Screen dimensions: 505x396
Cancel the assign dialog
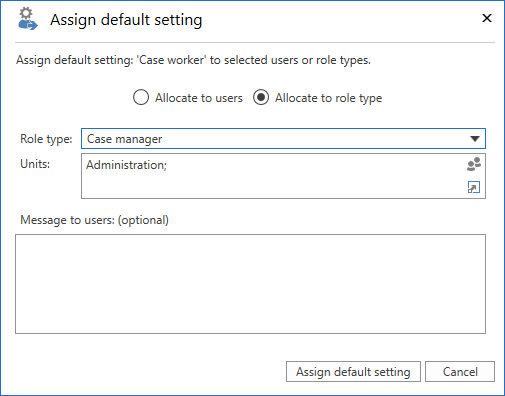click(460, 372)
